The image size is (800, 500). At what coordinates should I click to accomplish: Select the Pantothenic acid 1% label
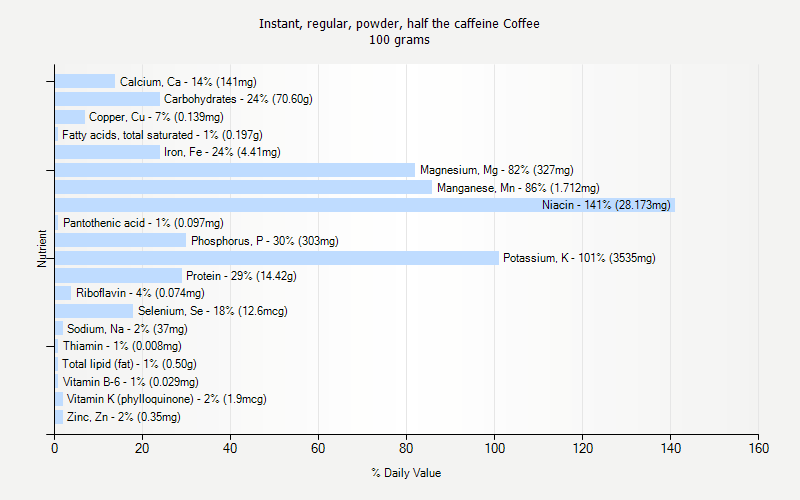(x=143, y=223)
